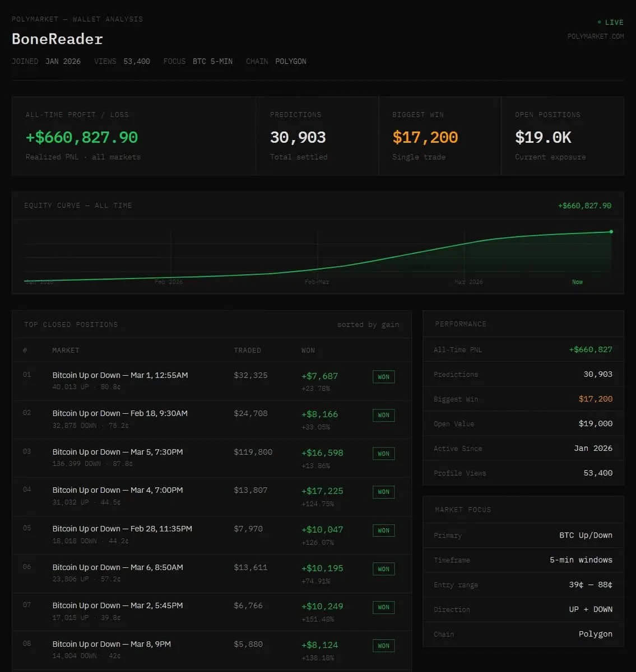This screenshot has width=636, height=672.
Task: Click the green LIVE status indicator
Action: tap(611, 22)
